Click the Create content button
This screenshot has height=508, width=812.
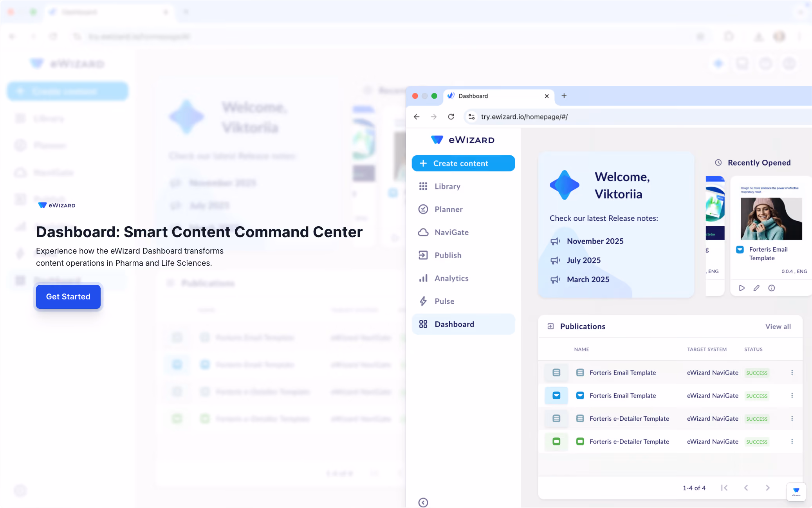463,163
